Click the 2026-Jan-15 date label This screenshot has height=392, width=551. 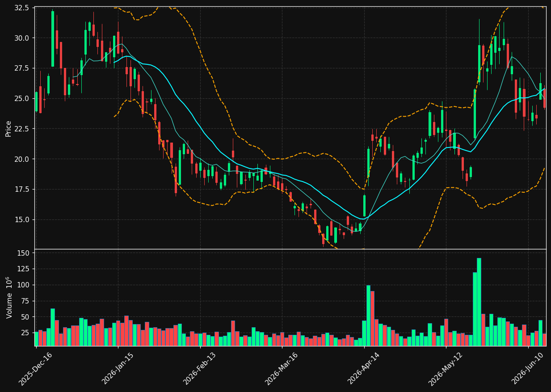[x=118, y=369]
